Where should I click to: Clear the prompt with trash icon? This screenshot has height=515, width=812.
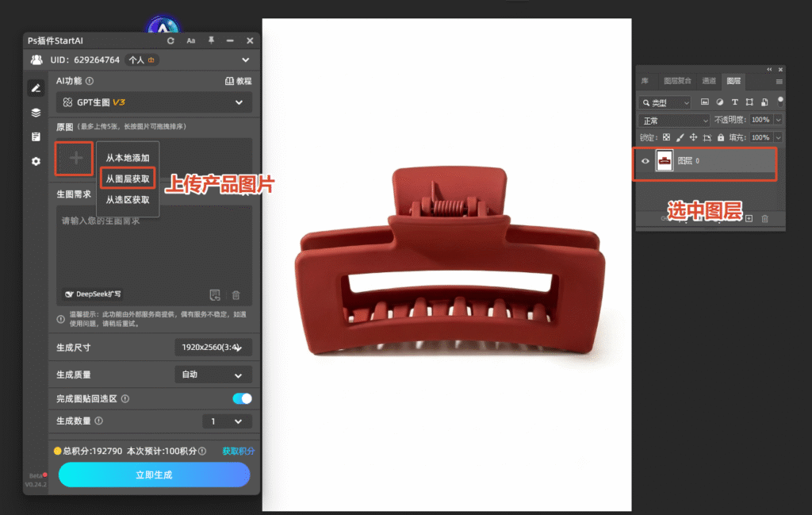tap(236, 295)
